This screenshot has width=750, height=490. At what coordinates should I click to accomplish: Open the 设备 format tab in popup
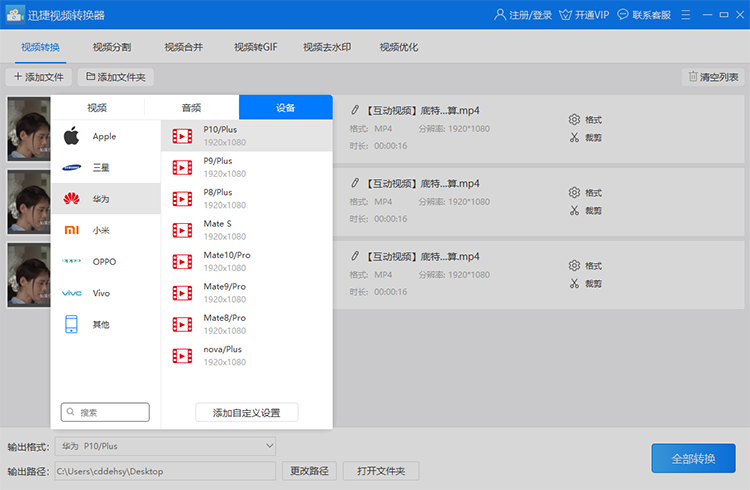[x=286, y=108]
